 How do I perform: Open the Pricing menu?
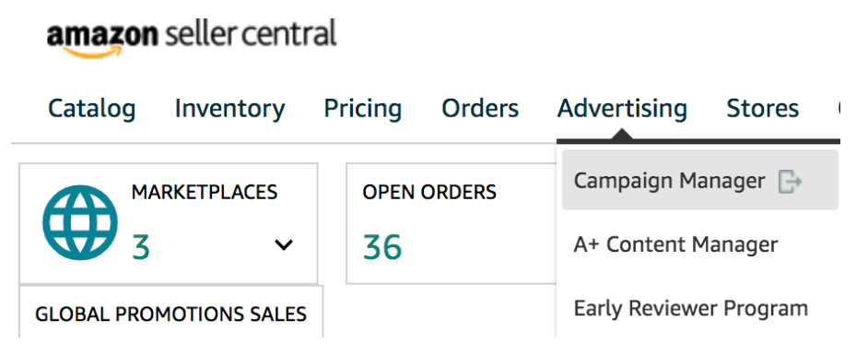(363, 109)
